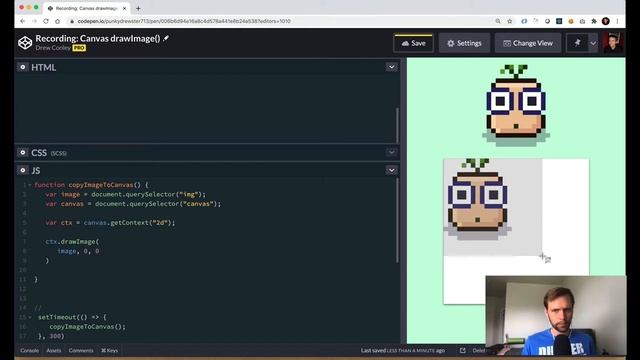Expand the CSS editor dropdown chevron
The height and width of the screenshot is (360, 640).
click(391, 152)
